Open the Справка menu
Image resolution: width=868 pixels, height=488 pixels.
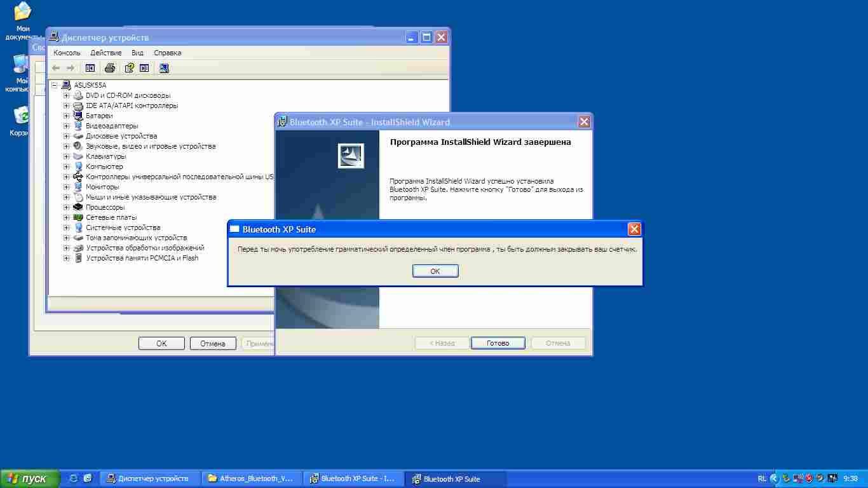click(x=168, y=53)
